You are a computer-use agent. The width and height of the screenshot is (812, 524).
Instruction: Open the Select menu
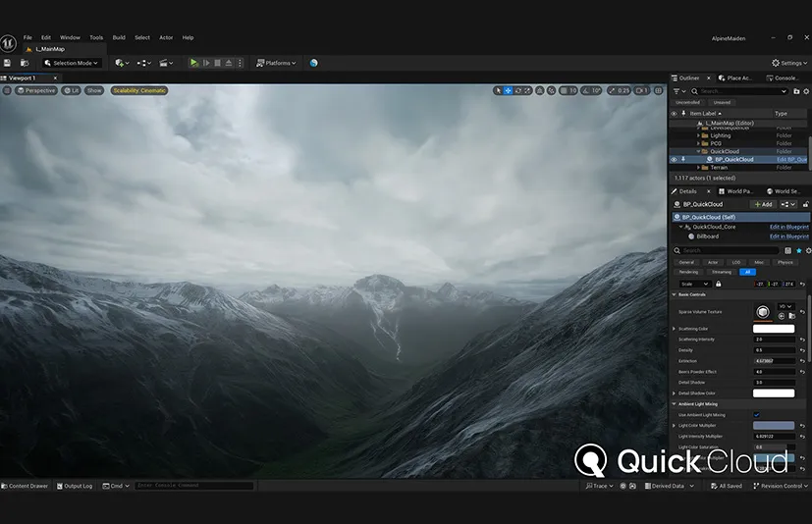click(142, 37)
